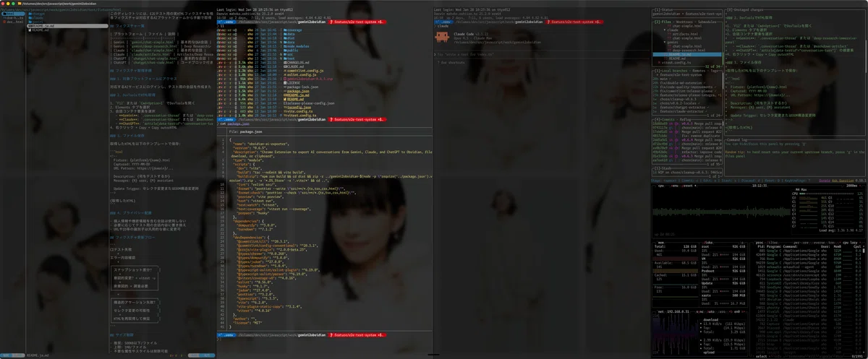Click the btop memory Available bar
The image size is (868, 359).
click(x=676, y=271)
